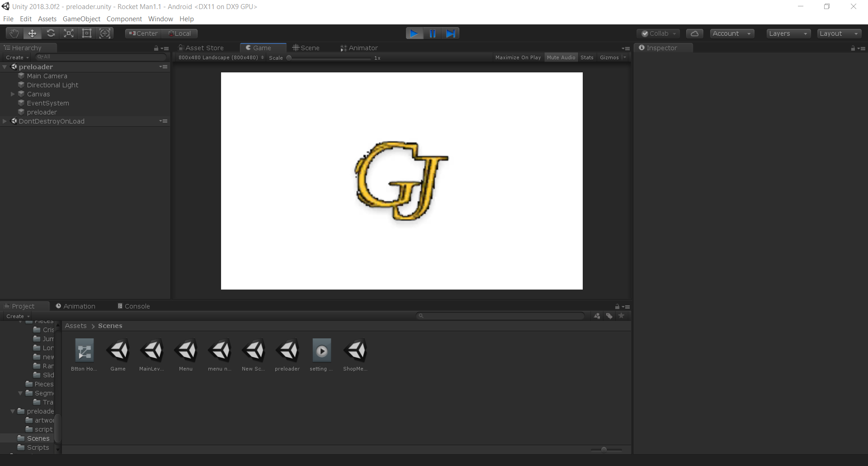Select the Rotate tool
The image size is (868, 466).
(51, 33)
